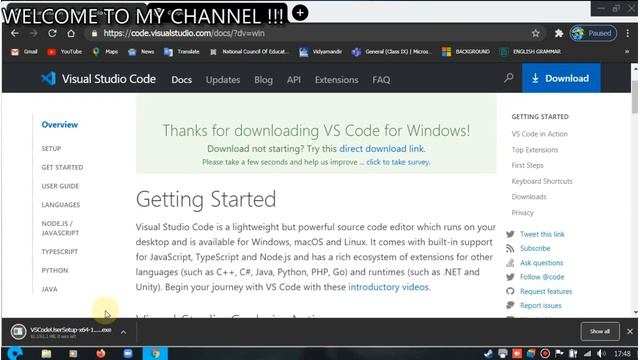Reload the page with the refresh icon
Image resolution: width=640 pixels, height=360 pixels.
pyautogui.click(x=52, y=33)
